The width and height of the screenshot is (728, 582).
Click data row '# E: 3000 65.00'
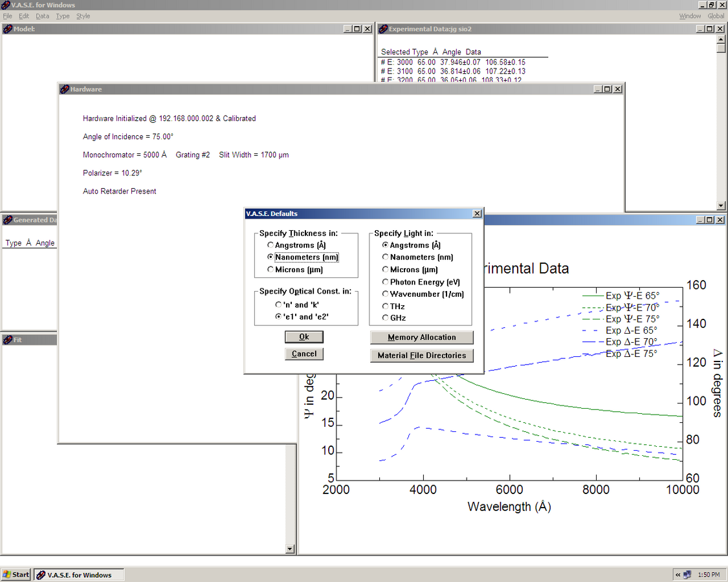453,62
